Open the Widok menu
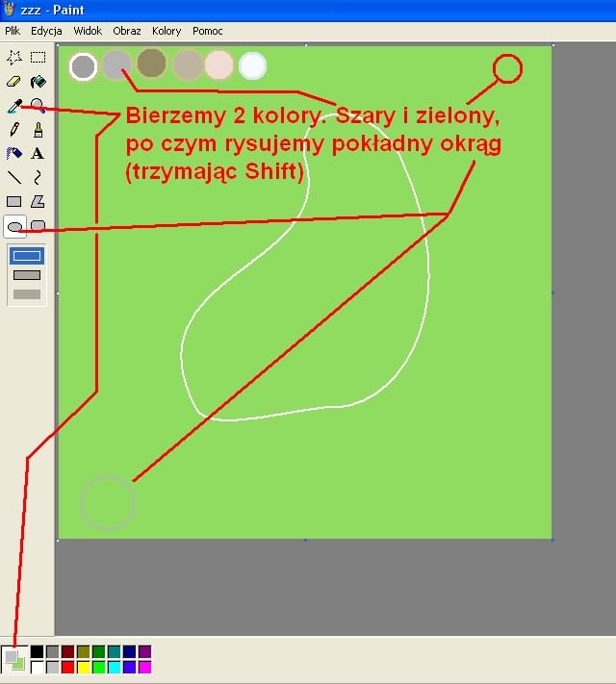616x684 pixels. click(88, 31)
